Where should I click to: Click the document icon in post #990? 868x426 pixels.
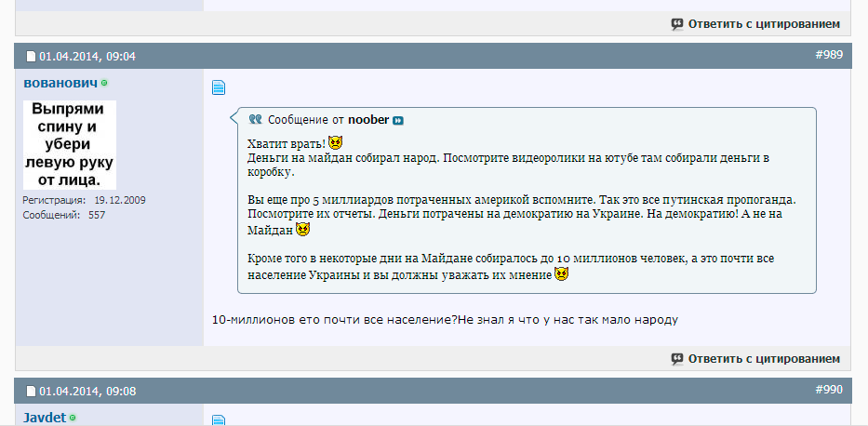219,420
